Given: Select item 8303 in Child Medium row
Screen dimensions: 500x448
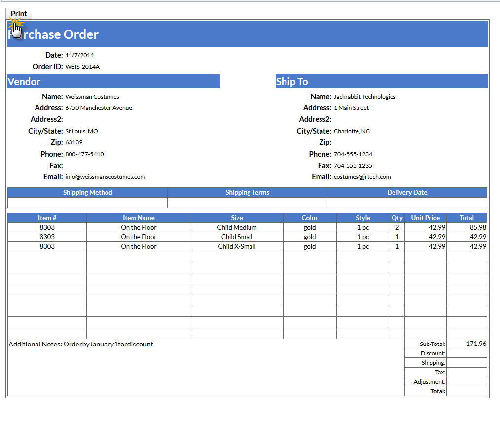Looking at the screenshot, I should (x=47, y=228).
